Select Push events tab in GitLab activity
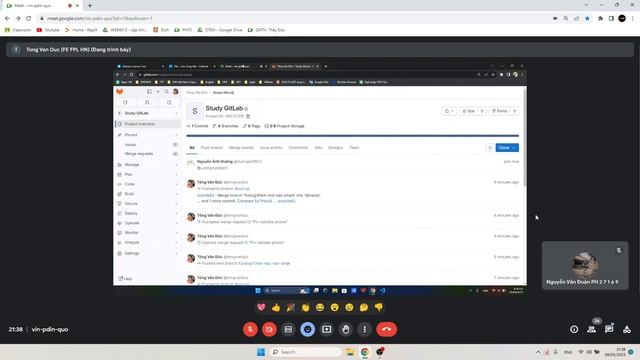 tap(211, 148)
